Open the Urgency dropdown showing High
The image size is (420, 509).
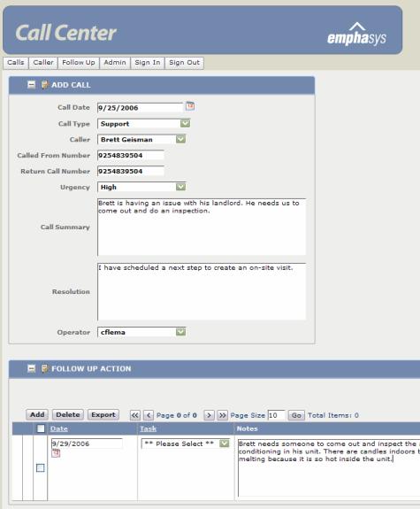tap(141, 187)
